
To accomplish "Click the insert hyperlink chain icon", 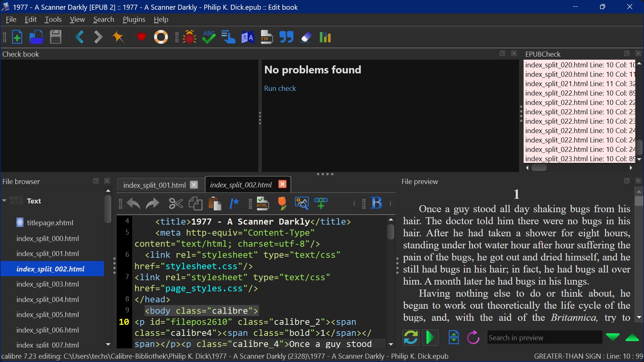I will pyautogui.click(x=321, y=203).
